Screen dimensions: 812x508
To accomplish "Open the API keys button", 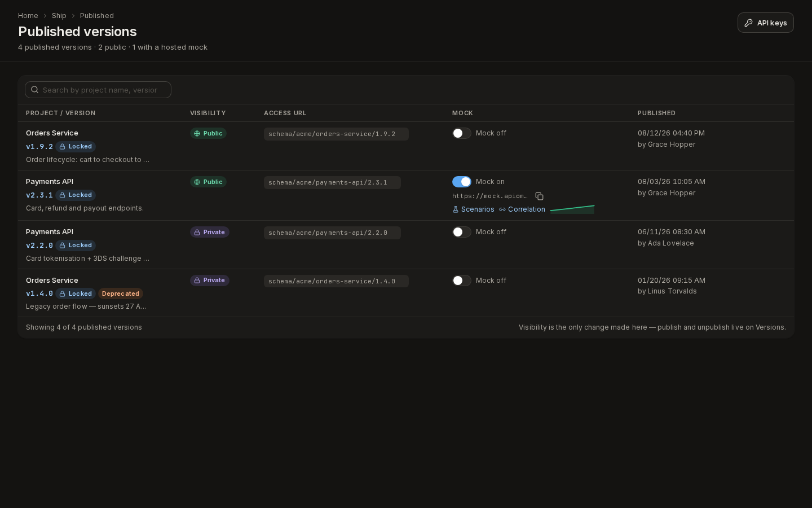I will click(766, 23).
